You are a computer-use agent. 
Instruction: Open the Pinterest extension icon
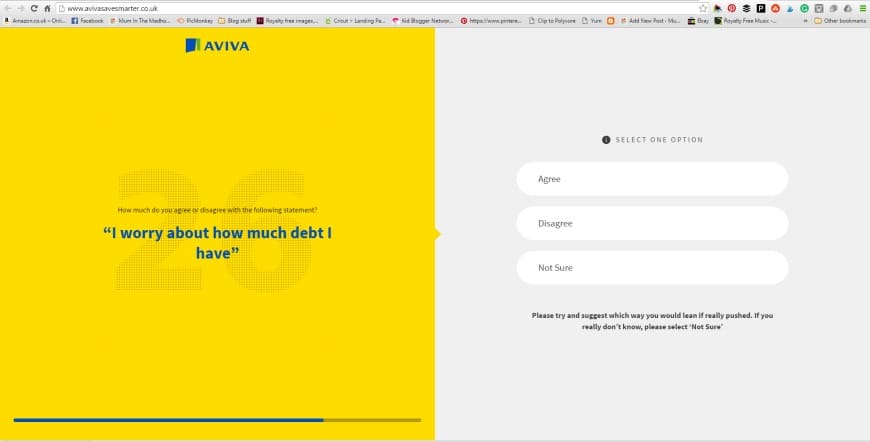click(732, 8)
